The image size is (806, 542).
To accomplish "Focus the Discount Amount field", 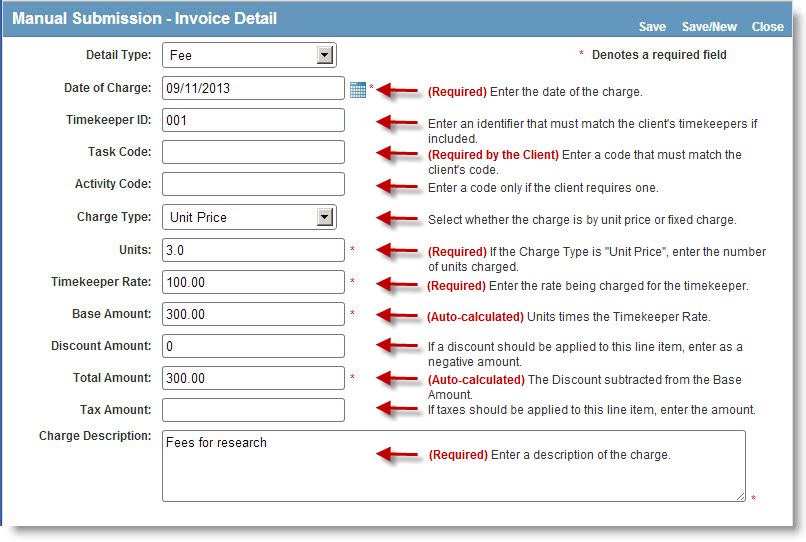I will tap(252, 346).
